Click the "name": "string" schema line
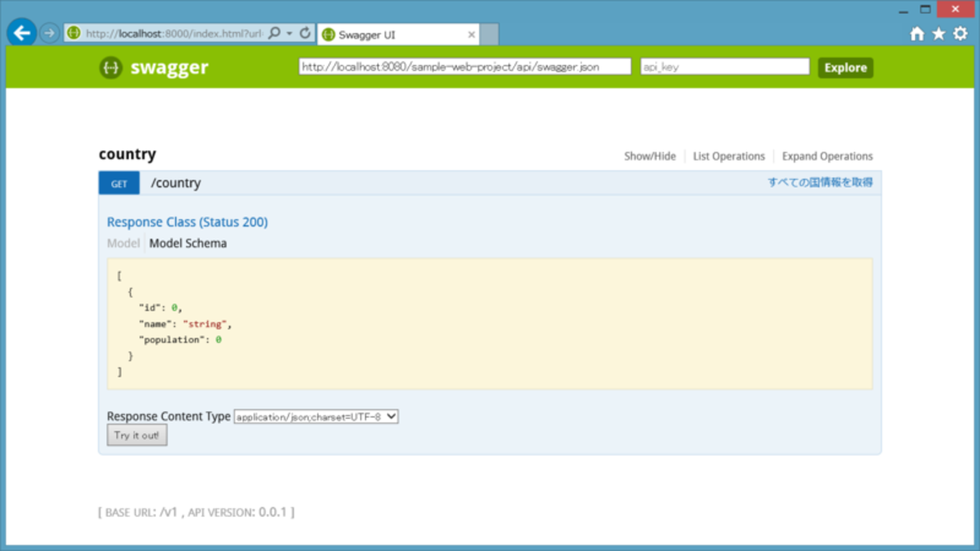The width and height of the screenshot is (980, 551). [185, 324]
